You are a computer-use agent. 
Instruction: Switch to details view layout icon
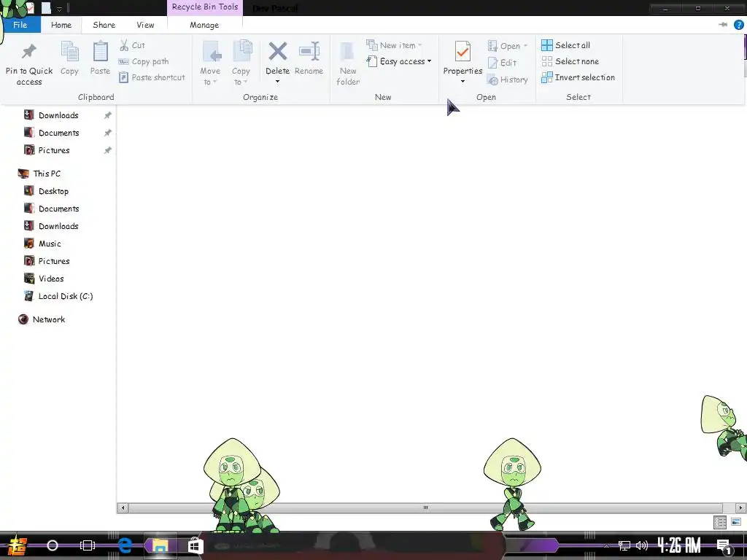coord(720,522)
